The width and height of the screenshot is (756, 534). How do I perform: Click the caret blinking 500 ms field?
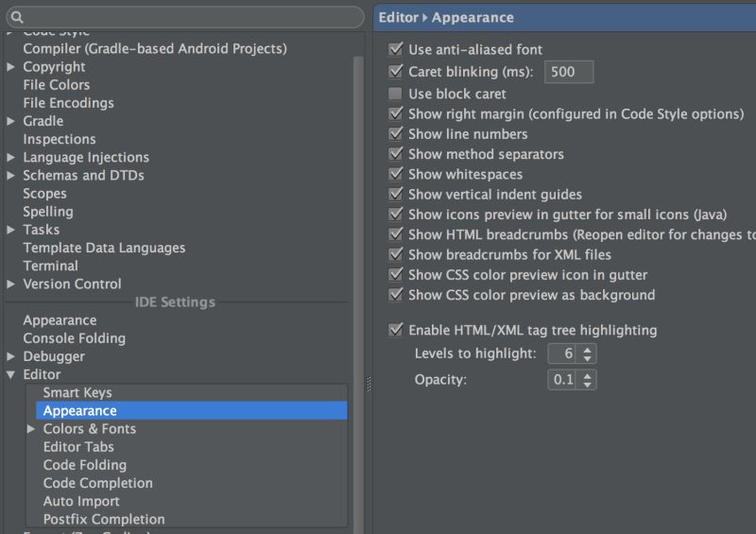pyautogui.click(x=569, y=72)
